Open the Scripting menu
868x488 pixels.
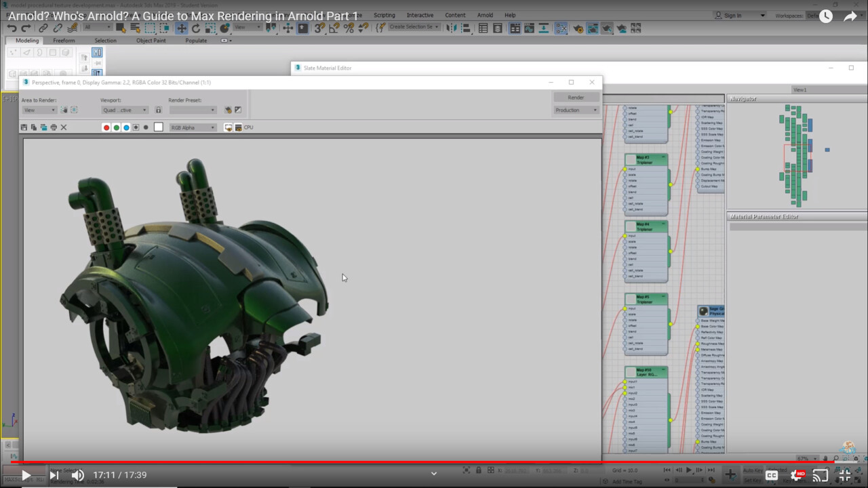384,15
